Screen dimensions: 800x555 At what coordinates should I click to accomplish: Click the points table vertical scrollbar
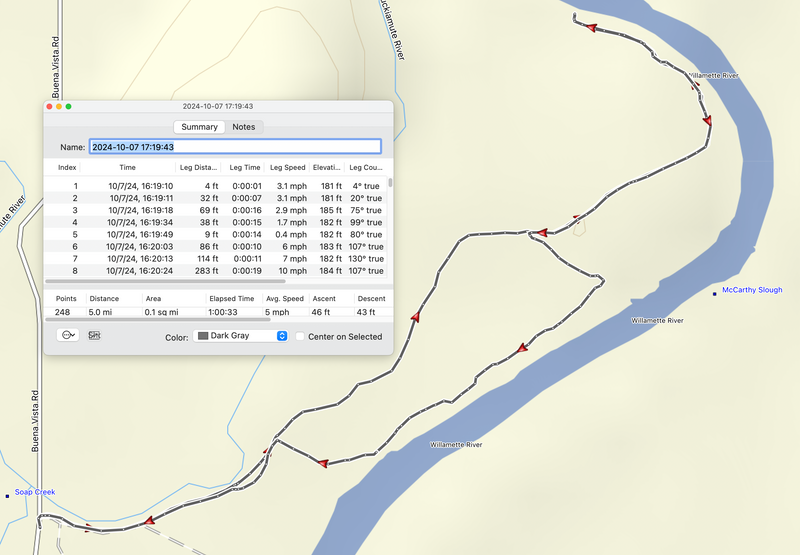tap(390, 184)
